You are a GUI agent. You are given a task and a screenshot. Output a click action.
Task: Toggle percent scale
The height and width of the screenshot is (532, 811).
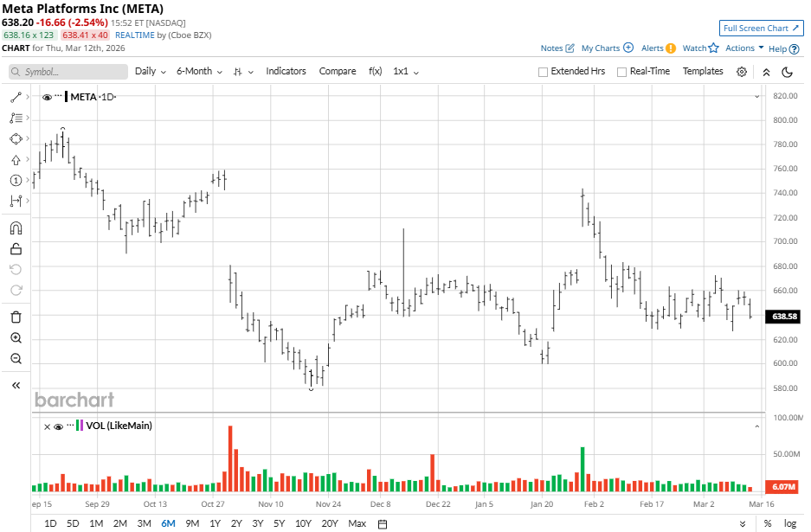(768, 523)
